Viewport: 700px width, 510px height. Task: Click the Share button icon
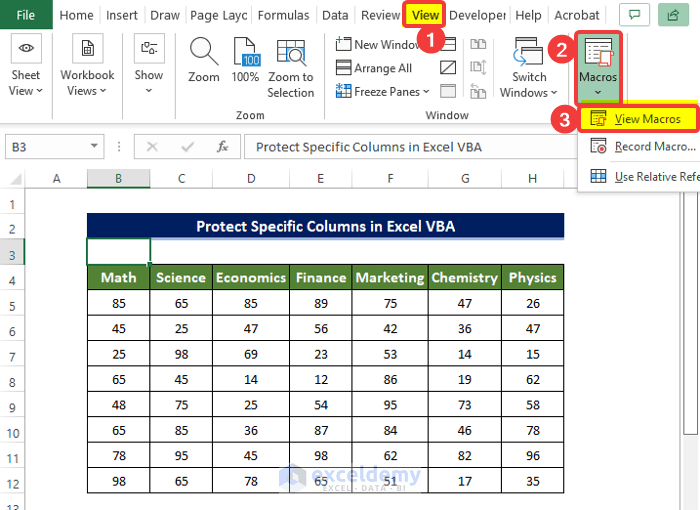pyautogui.click(x=673, y=15)
